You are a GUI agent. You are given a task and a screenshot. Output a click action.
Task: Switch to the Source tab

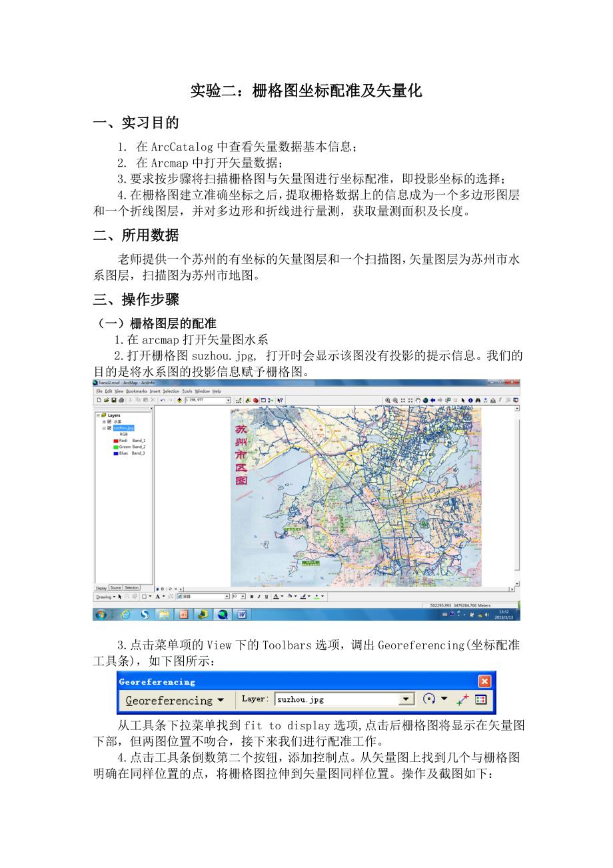[115, 588]
